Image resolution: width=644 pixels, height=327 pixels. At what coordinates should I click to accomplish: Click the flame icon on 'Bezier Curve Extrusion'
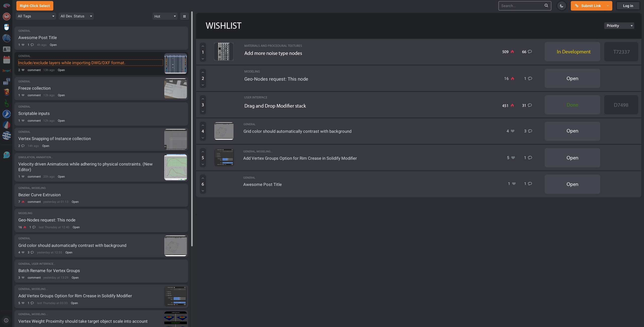23,202
